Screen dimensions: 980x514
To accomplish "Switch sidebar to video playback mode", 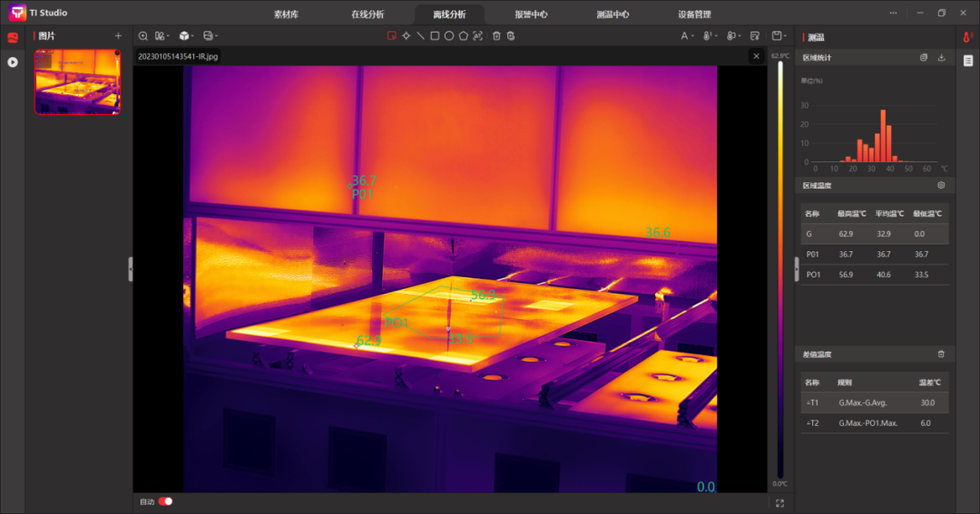I will click(13, 62).
